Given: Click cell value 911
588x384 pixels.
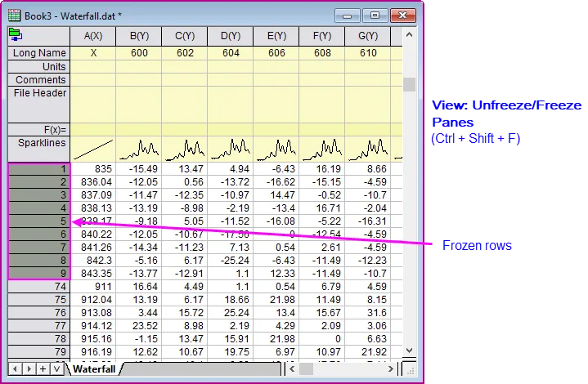Looking at the screenshot, I should click(93, 287).
